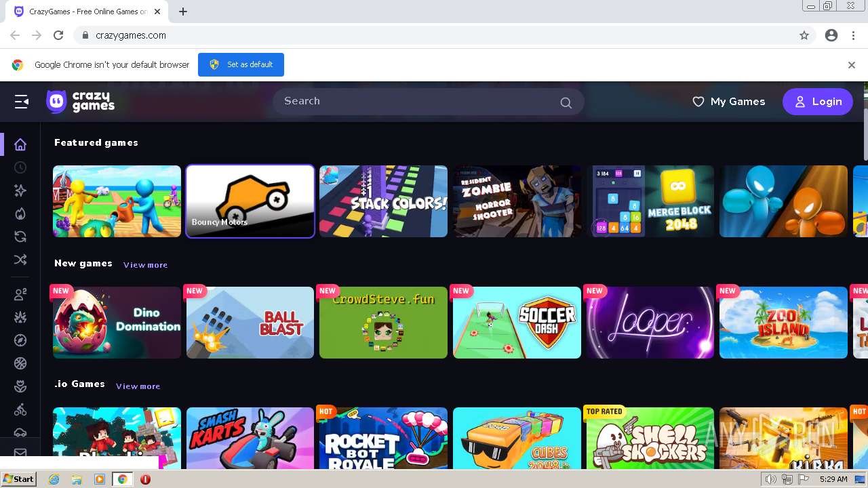Image resolution: width=868 pixels, height=488 pixels.
Task: Open the Updated refresh-arrows sidebar icon
Action: tap(20, 237)
